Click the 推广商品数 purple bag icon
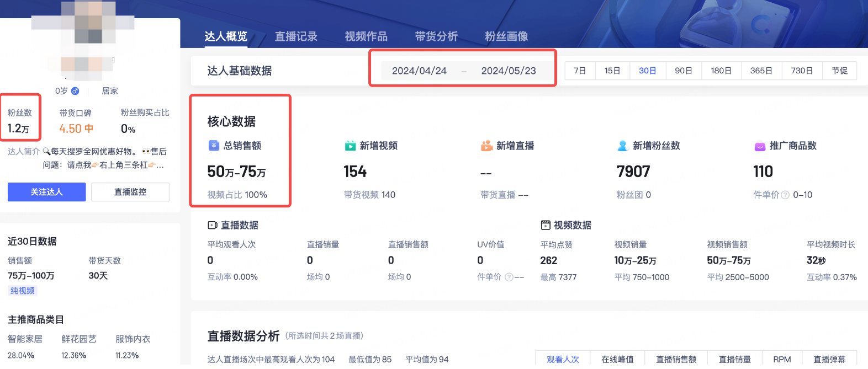 click(x=760, y=146)
